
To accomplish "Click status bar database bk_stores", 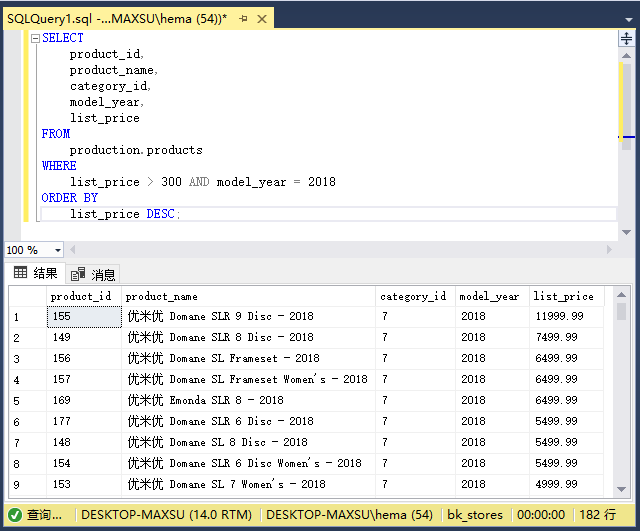I will pyautogui.click(x=475, y=515).
